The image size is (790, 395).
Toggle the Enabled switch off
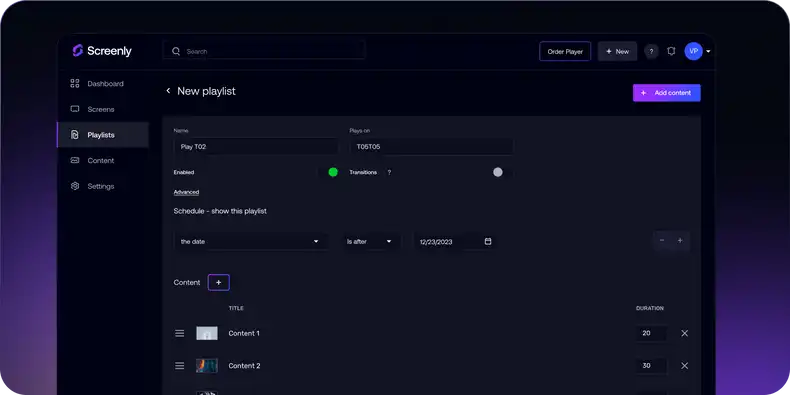[x=328, y=172]
